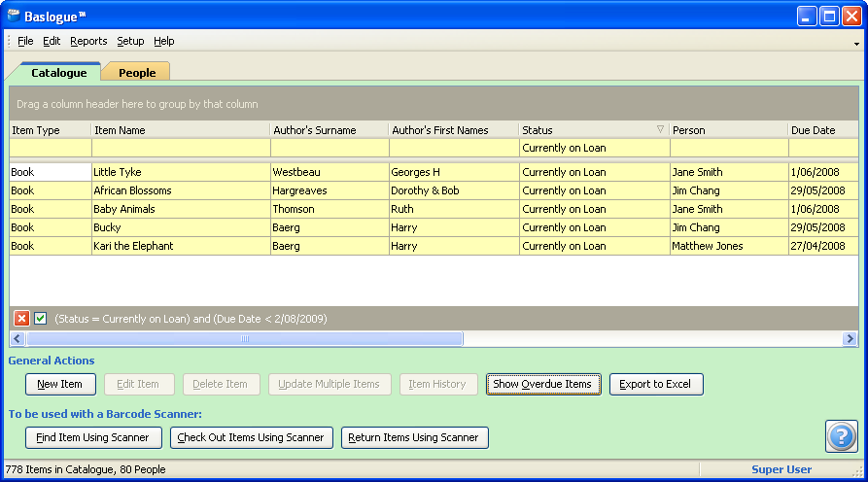Click the 'Georges H' first names cell
Viewport: 868px width, 482px height.
point(455,172)
